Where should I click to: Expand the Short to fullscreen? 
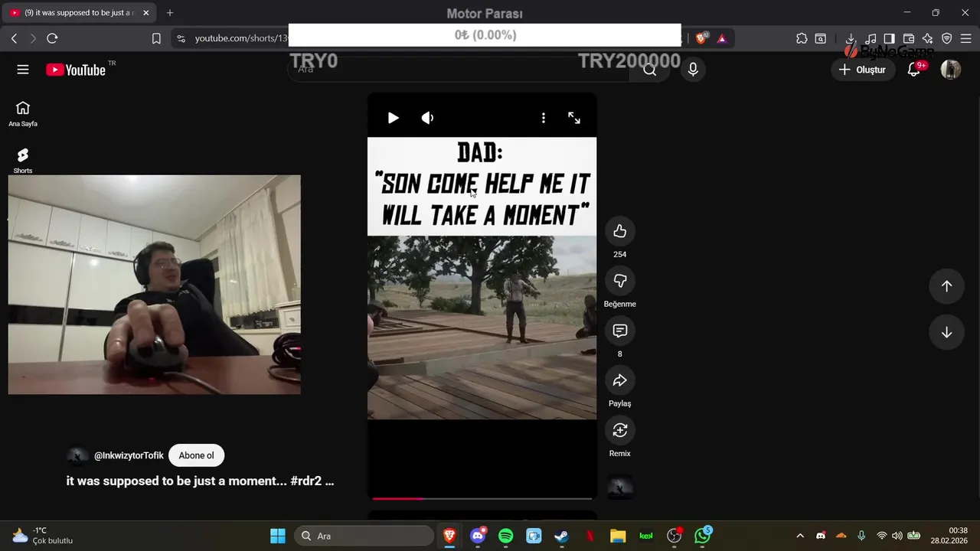[574, 118]
